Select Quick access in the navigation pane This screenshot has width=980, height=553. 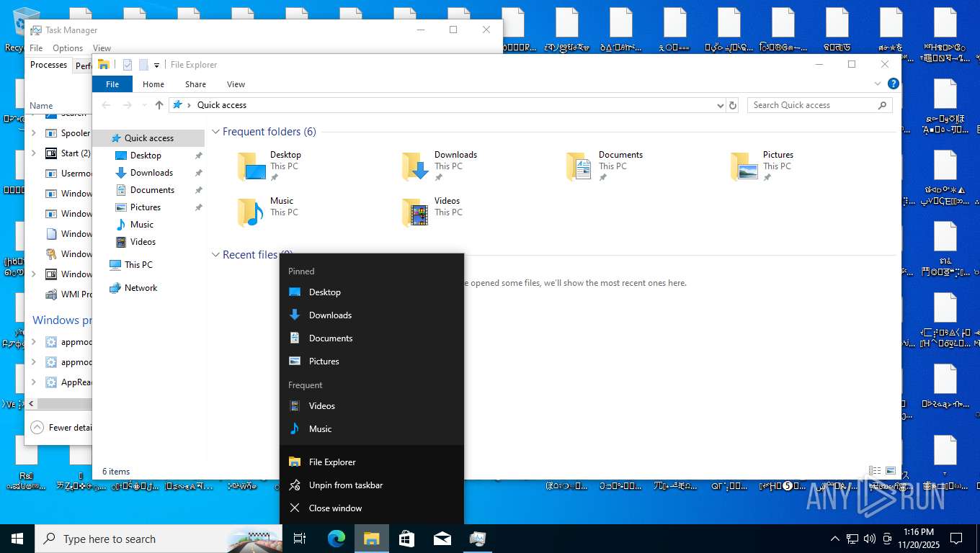pos(148,138)
